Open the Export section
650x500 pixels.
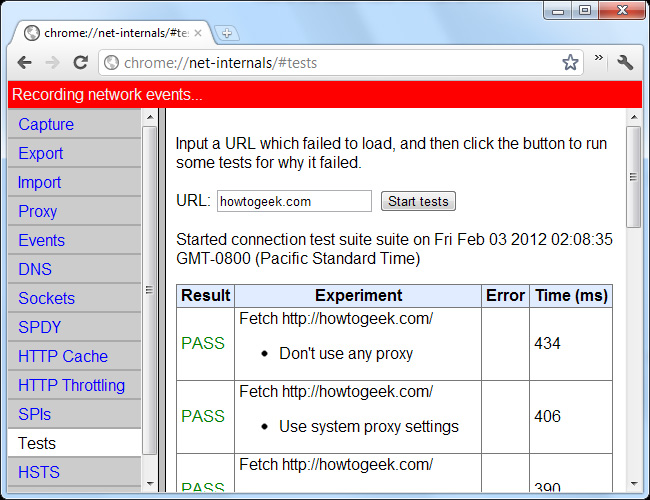pyautogui.click(x=74, y=153)
